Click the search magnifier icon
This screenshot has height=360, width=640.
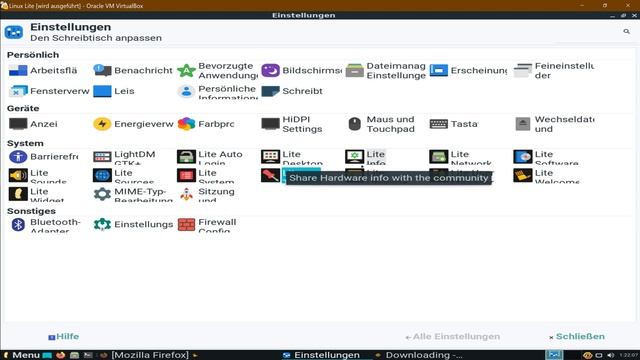627,31
